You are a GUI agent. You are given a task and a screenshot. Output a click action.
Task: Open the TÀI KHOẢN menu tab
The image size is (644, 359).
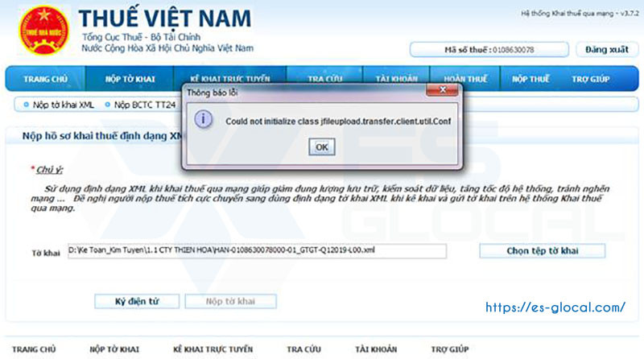396,79
